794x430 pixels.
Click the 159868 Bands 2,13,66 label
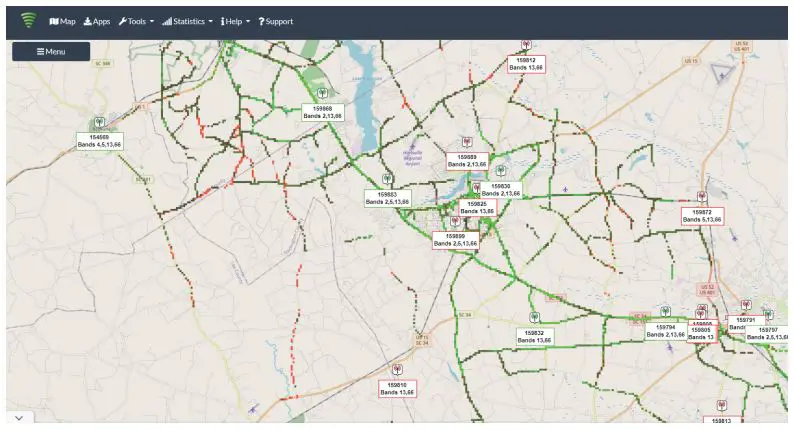(x=323, y=112)
